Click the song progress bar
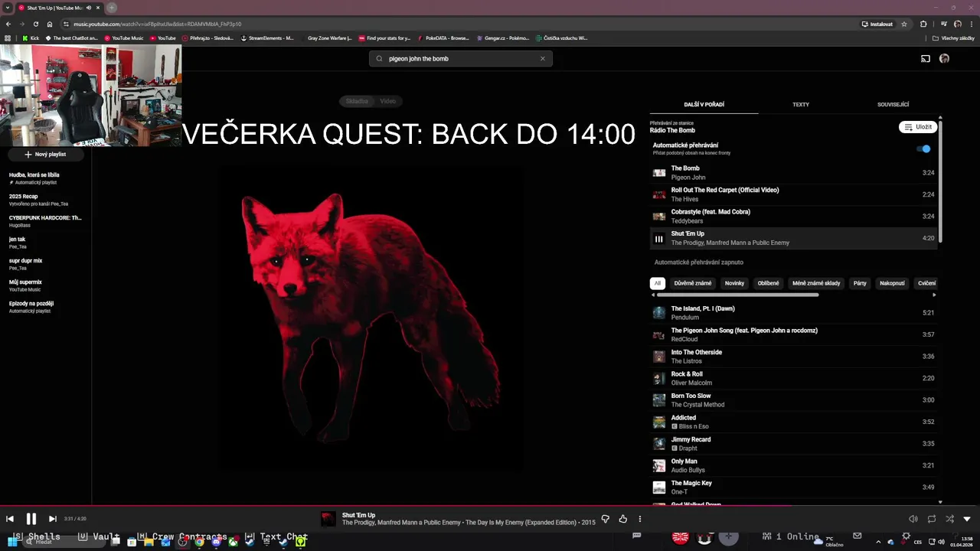This screenshot has width=980, height=551. coord(490,506)
